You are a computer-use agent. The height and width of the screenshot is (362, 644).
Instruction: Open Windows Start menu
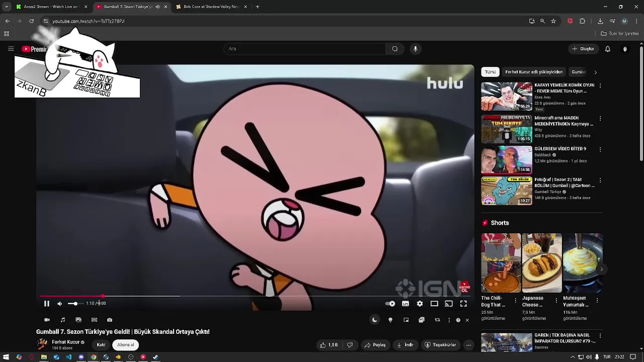(x=7, y=357)
